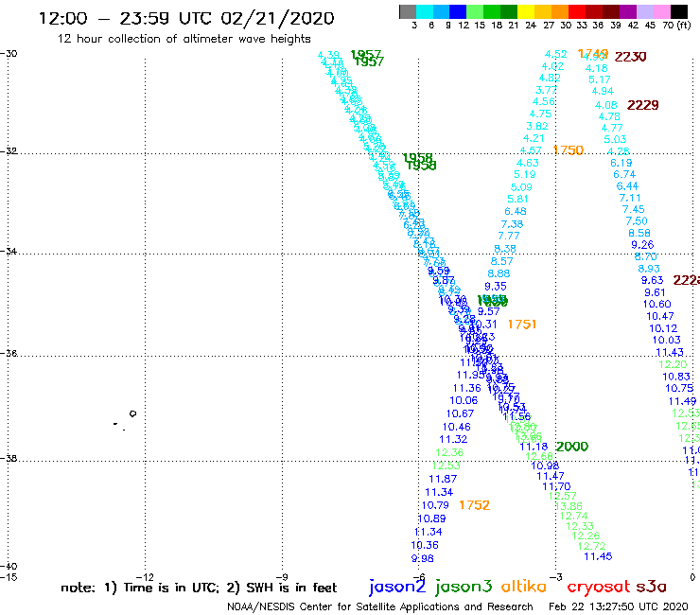Click the 's3a' satellite label
The image size is (700, 615).
pyautogui.click(x=651, y=587)
